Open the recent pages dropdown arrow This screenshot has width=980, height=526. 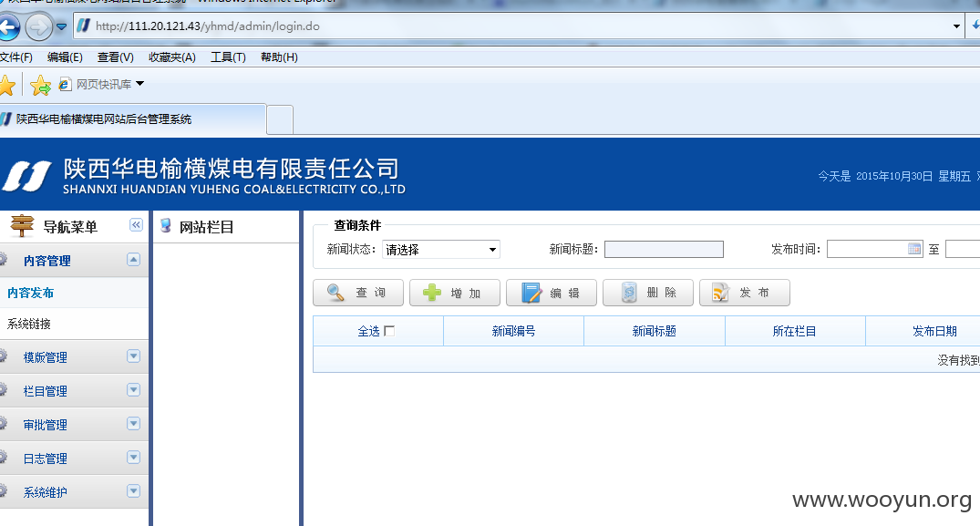tap(61, 26)
